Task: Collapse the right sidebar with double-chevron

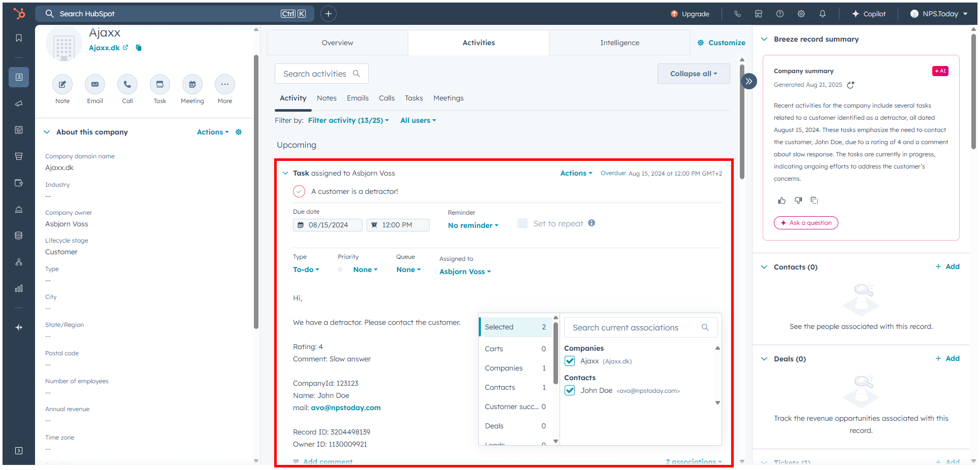Action: (748, 81)
